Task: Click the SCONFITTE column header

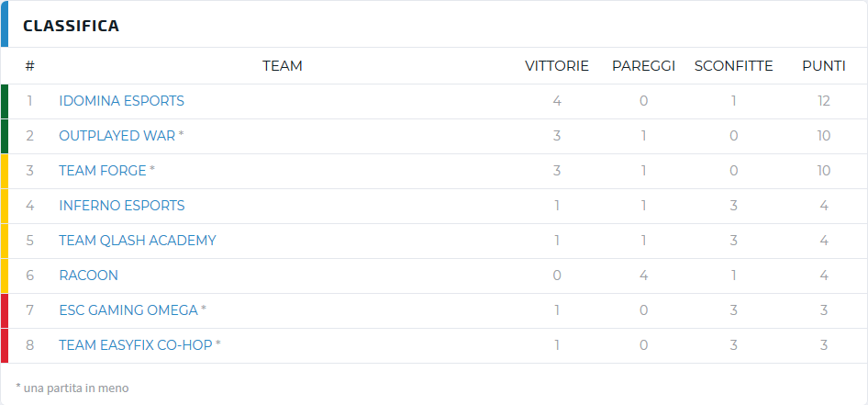Action: point(733,66)
